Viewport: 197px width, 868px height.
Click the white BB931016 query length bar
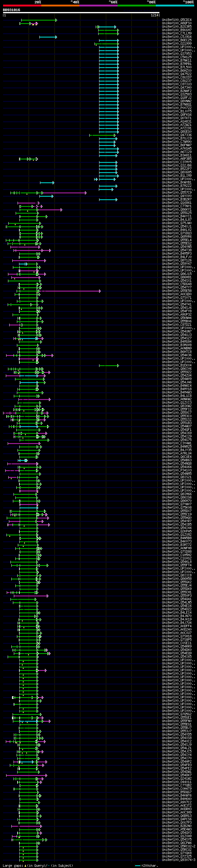(81, 12)
